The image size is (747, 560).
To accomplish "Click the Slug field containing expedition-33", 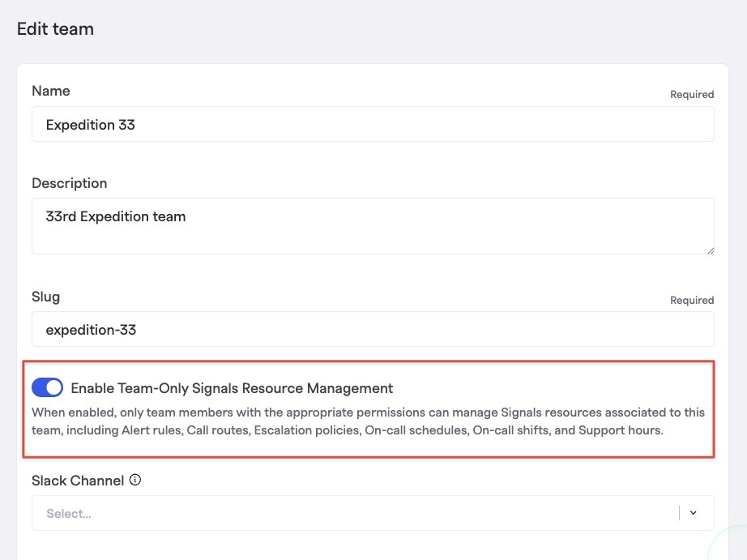I will (373, 329).
